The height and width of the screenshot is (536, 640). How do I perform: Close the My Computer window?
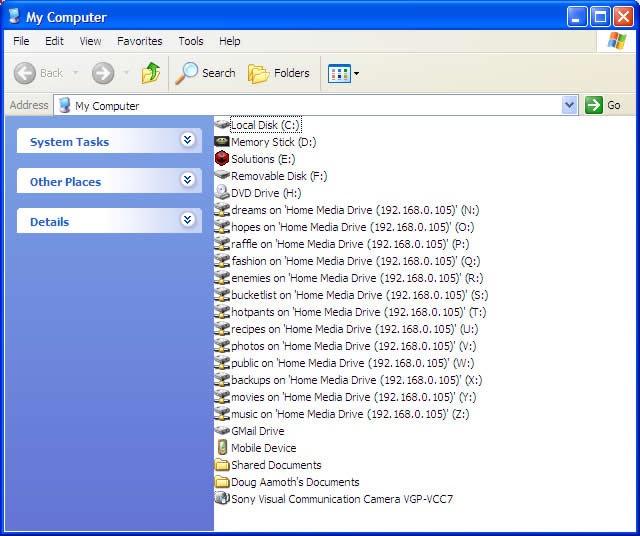pyautogui.click(x=624, y=17)
